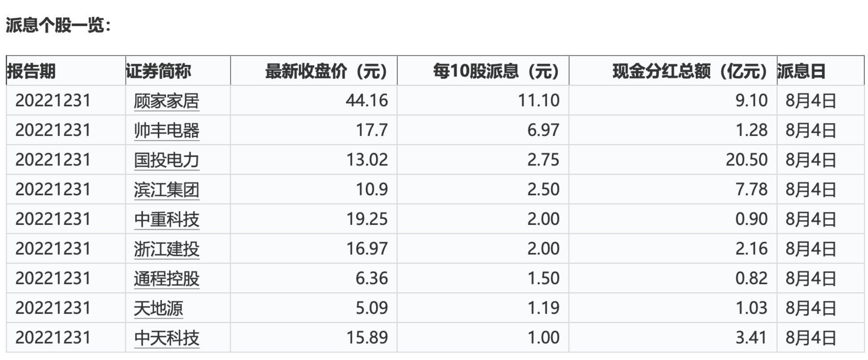Select the 15.89 closing price cell
Image resolution: width=868 pixels, height=360 pixels.
[314, 337]
